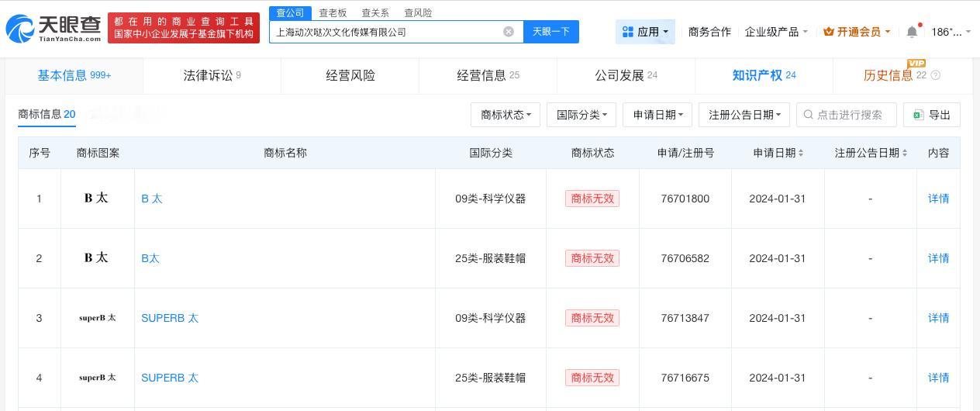Open the 经营信息 tab

pyautogui.click(x=488, y=75)
